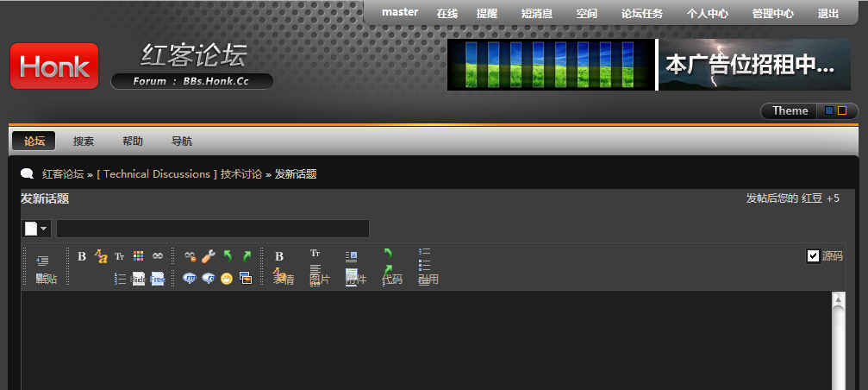Click the 引用 quote insert button
The width and height of the screenshot is (868, 390).
tap(428, 280)
